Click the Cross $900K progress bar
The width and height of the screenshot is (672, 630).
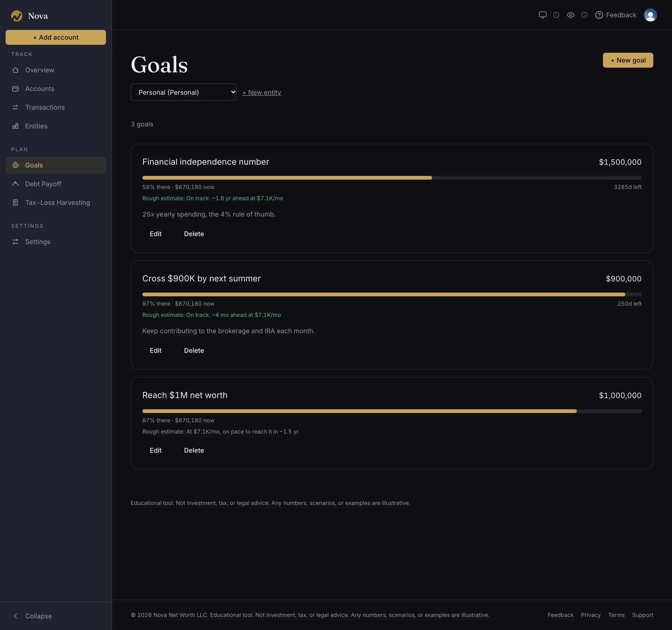click(392, 294)
